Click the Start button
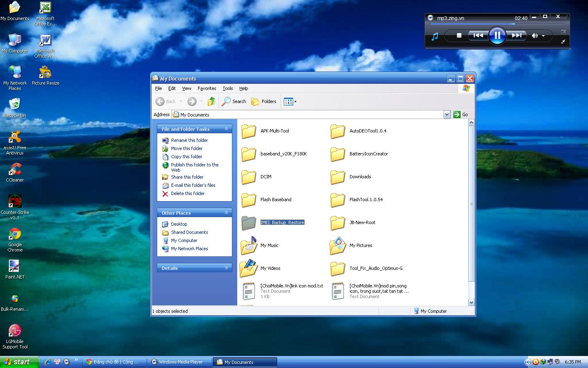Viewport: 588px width, 368px height. point(20,362)
